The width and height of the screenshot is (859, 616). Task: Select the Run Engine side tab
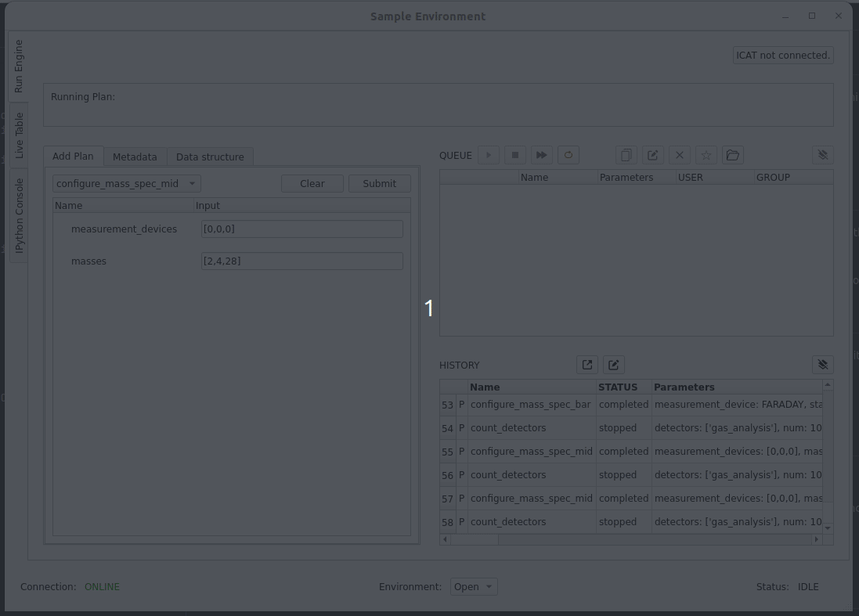click(x=19, y=66)
